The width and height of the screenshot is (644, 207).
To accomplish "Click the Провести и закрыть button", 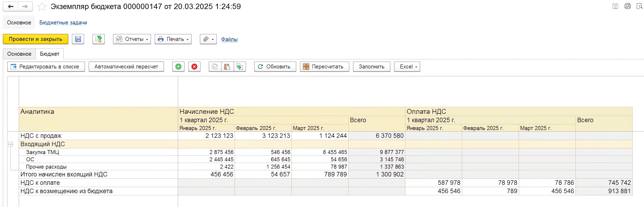I will [x=36, y=39].
